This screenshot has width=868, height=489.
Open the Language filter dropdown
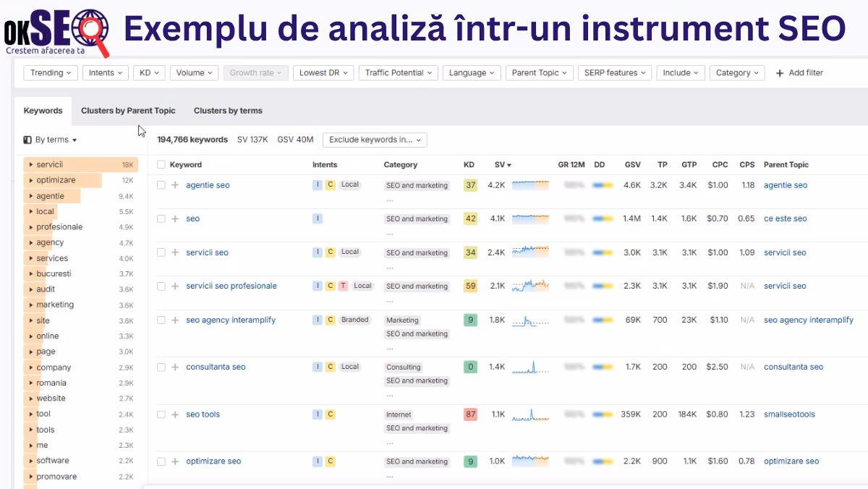[x=472, y=73]
